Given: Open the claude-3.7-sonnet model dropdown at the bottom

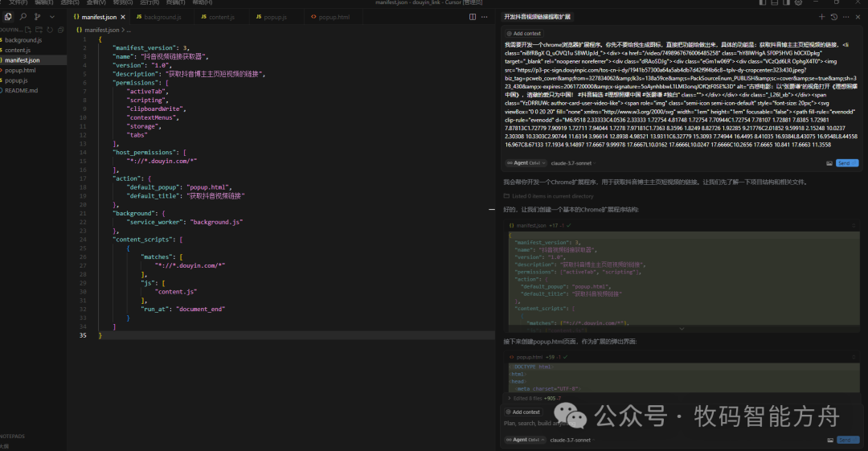Looking at the screenshot, I should pyautogui.click(x=571, y=440).
